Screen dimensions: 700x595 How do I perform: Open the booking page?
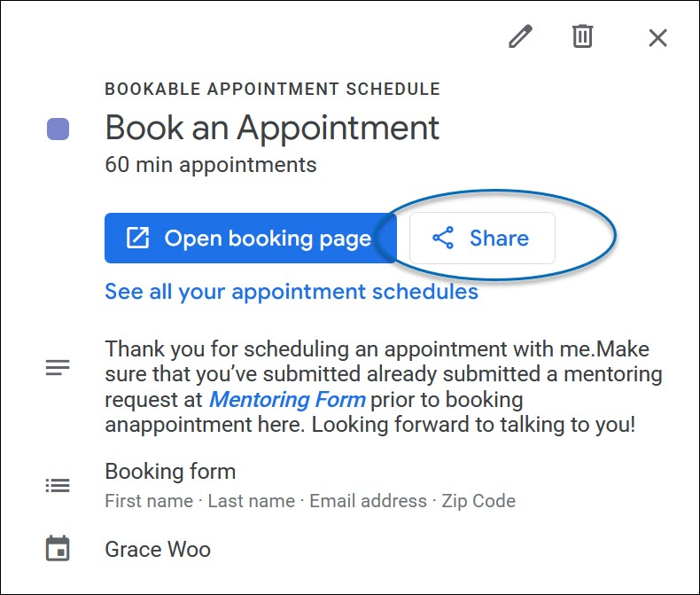coord(250,238)
